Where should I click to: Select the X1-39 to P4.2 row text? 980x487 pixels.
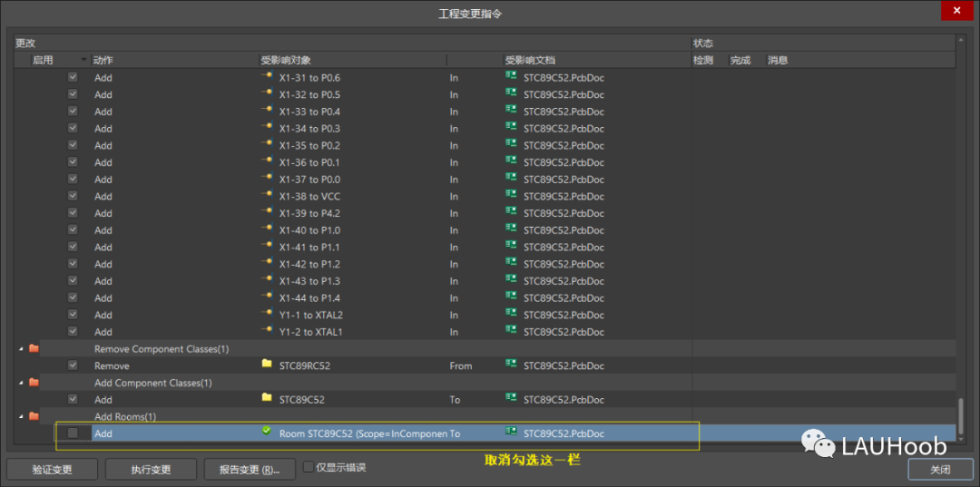309,213
